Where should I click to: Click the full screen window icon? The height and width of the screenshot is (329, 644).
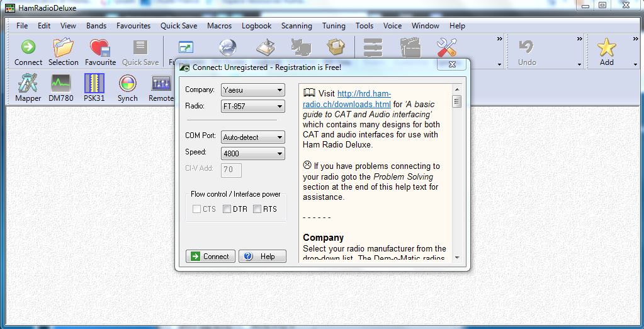point(186,48)
